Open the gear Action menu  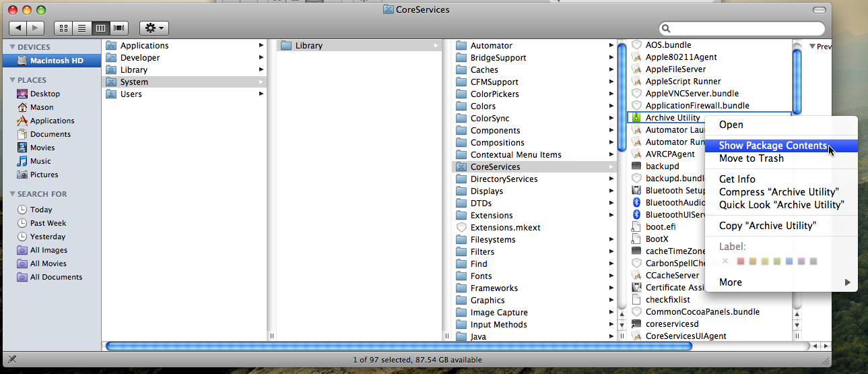(154, 28)
